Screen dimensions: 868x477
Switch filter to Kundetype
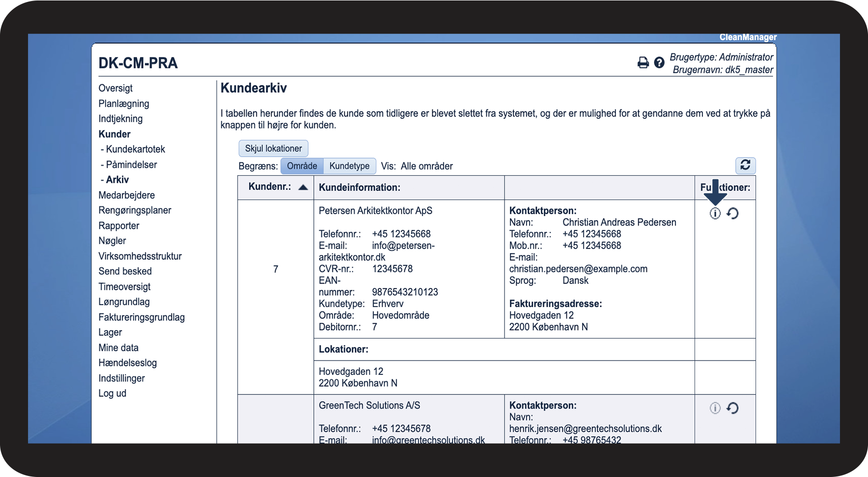click(x=349, y=166)
